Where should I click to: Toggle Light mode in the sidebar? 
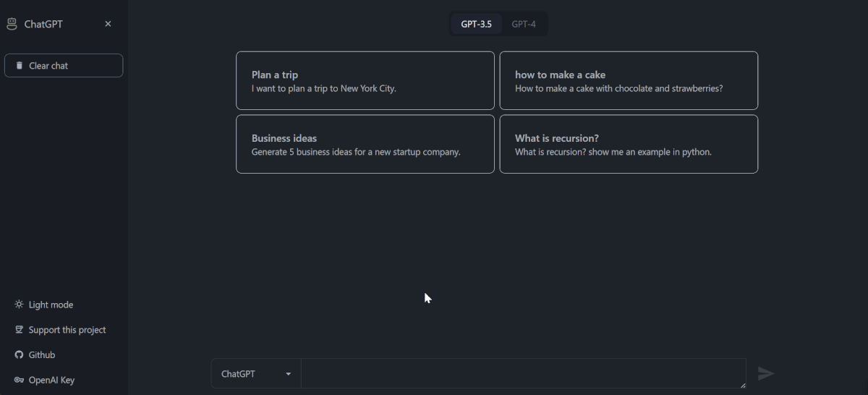[x=44, y=305]
